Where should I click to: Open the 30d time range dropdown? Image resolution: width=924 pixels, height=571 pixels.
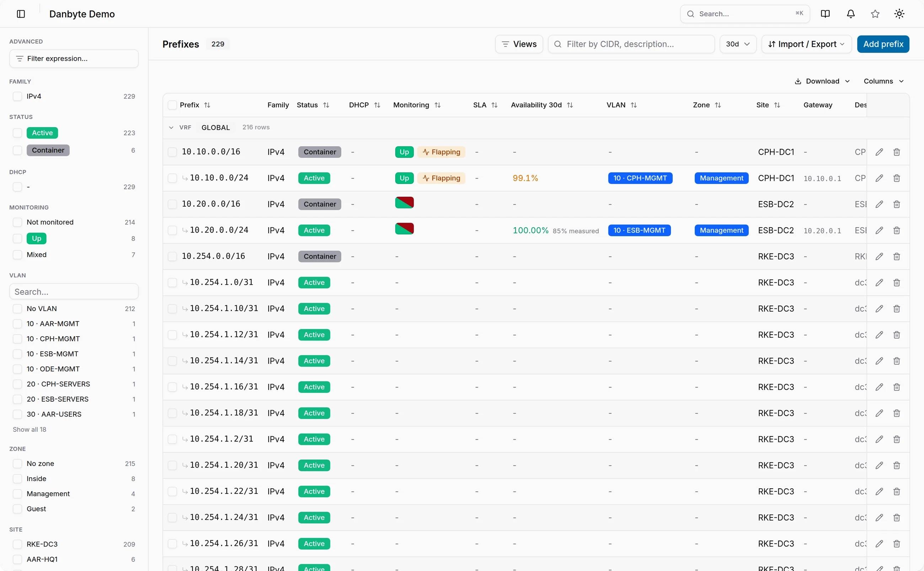click(738, 44)
